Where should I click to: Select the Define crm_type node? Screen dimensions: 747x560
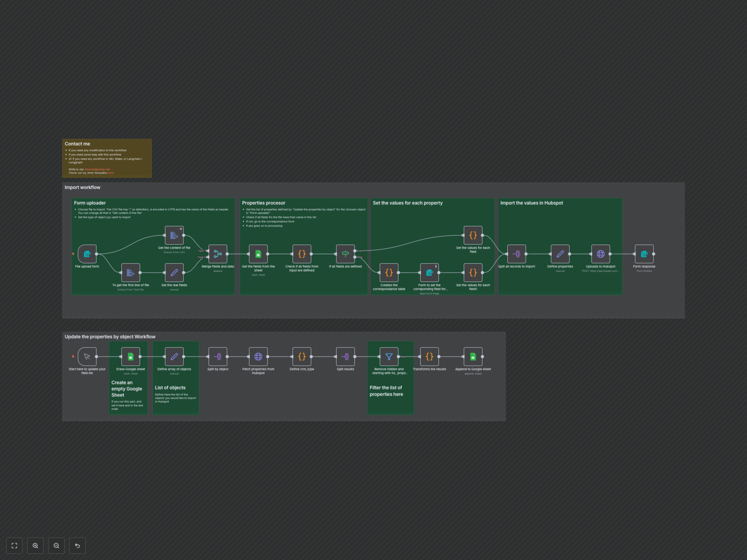[x=302, y=356]
